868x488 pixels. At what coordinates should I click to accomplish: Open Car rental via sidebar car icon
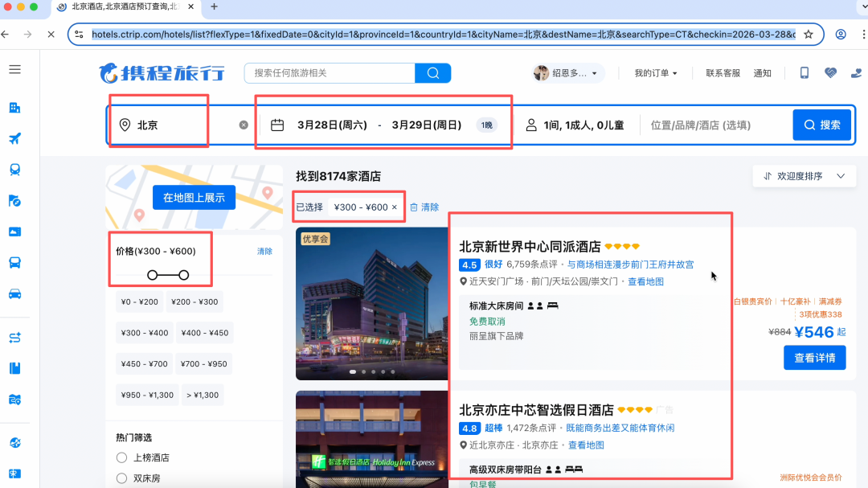(15, 293)
